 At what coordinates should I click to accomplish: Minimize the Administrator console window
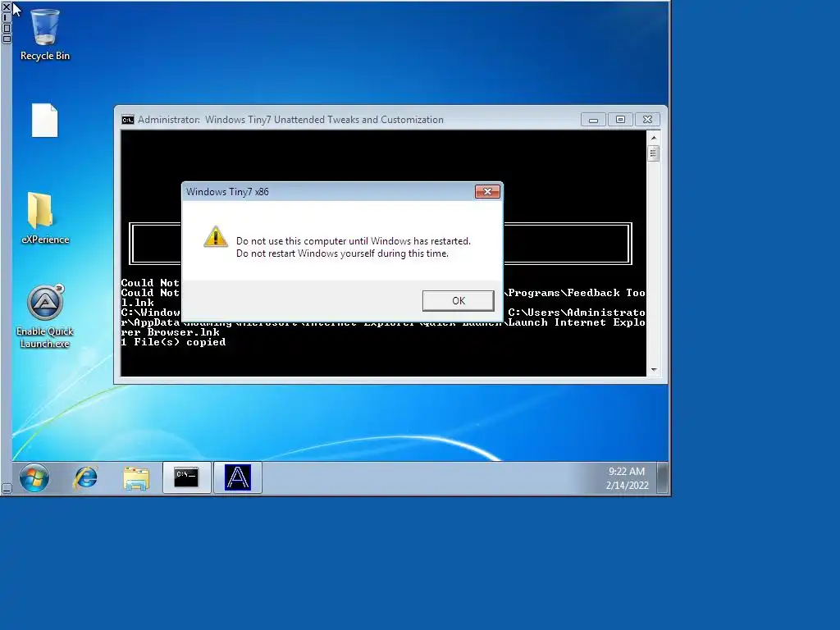click(593, 120)
